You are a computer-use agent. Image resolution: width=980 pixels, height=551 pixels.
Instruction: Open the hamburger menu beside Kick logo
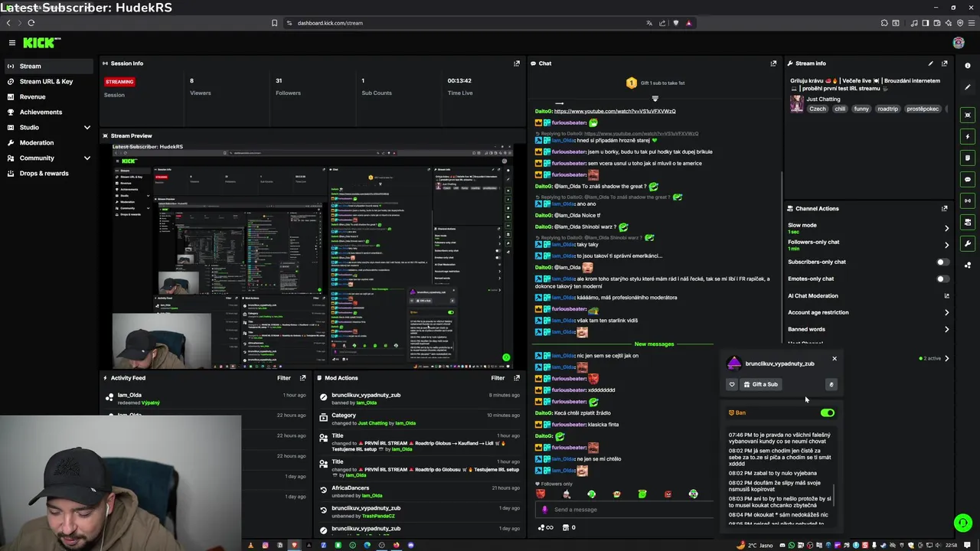click(x=12, y=43)
